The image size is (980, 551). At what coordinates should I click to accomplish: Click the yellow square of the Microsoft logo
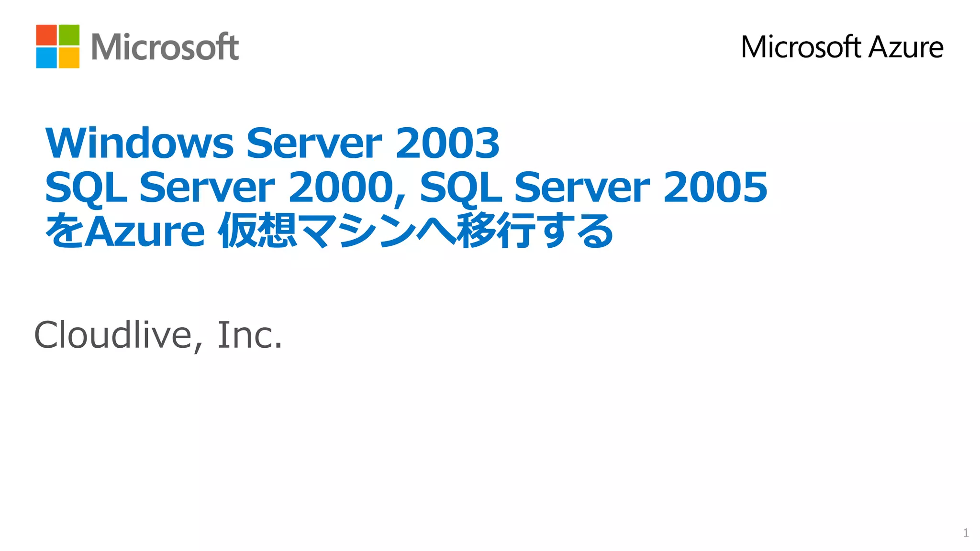[x=69, y=58]
